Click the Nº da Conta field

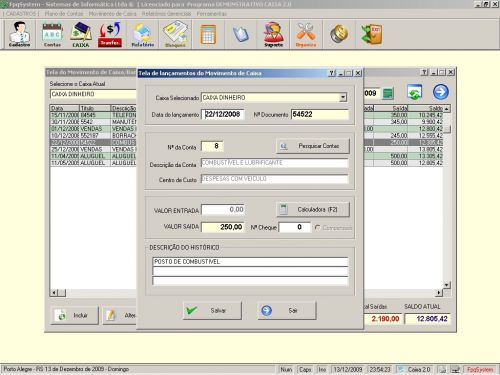point(212,146)
